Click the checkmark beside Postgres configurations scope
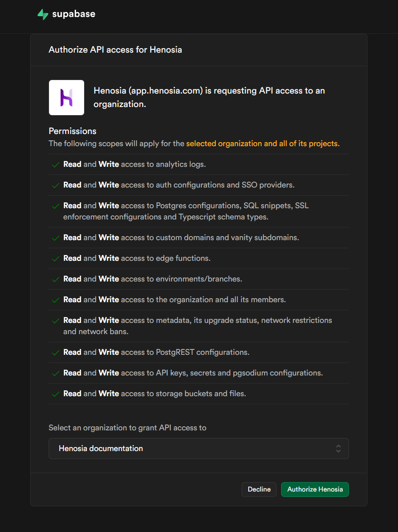The image size is (398, 532). [55, 206]
